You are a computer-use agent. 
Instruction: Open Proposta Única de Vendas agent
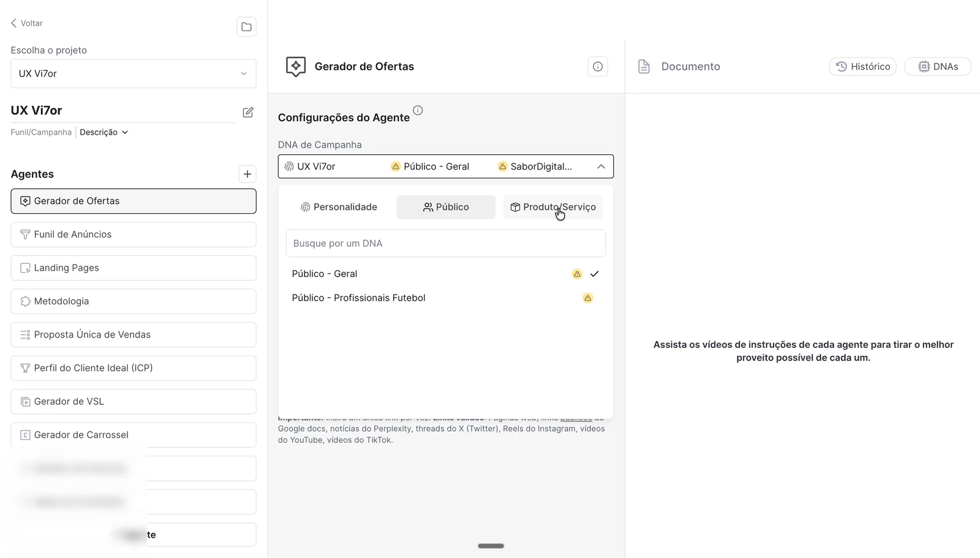click(x=134, y=334)
